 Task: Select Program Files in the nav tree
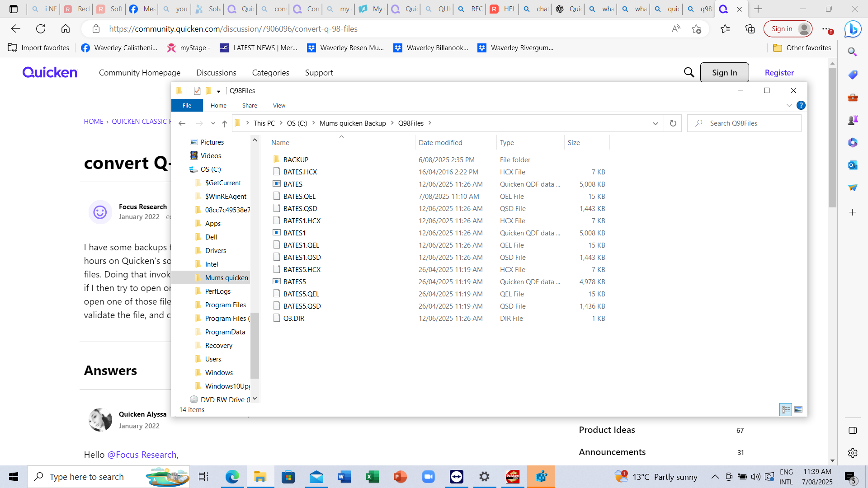pyautogui.click(x=226, y=305)
